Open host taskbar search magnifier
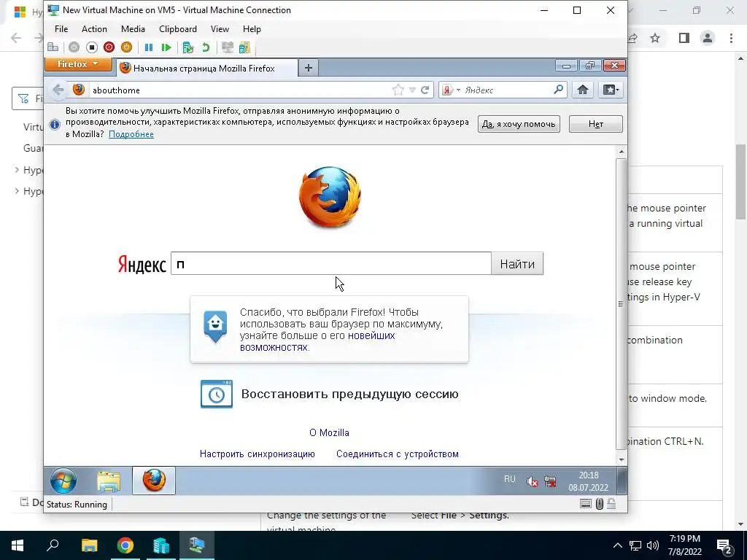The width and height of the screenshot is (747, 560). (x=53, y=545)
